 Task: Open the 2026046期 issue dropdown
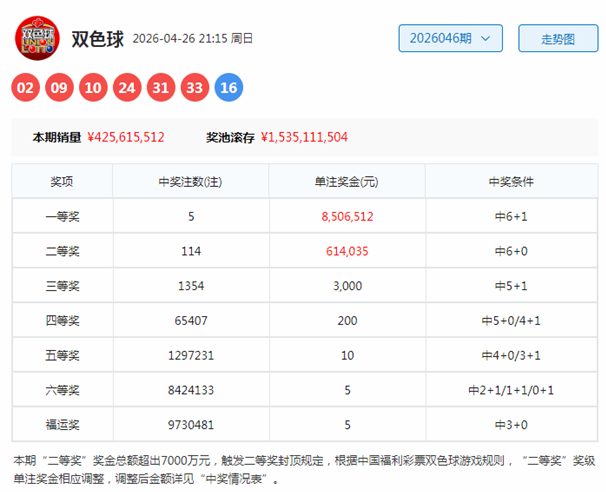450,38
